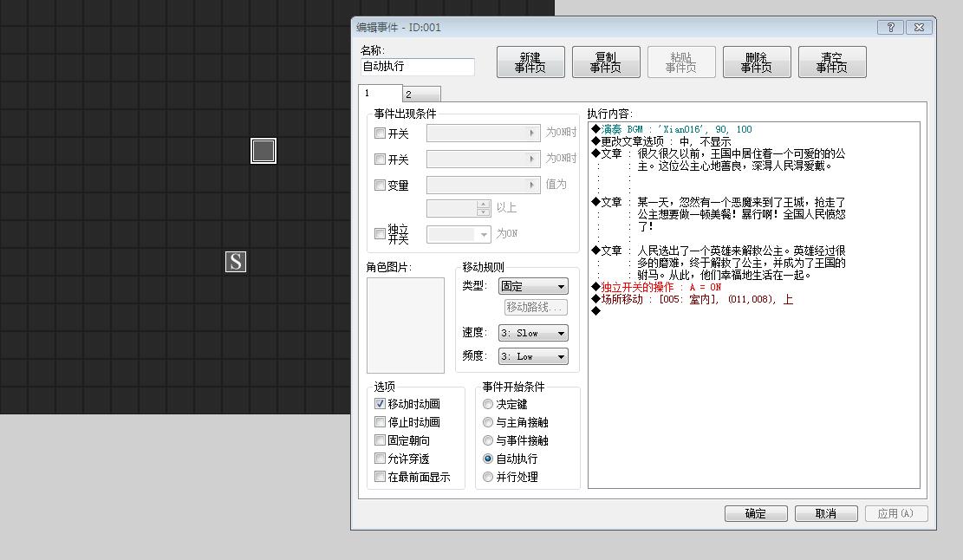Open the 频度 frequency dropdown
Viewport: 963px width, 560px height.
pyautogui.click(x=533, y=356)
